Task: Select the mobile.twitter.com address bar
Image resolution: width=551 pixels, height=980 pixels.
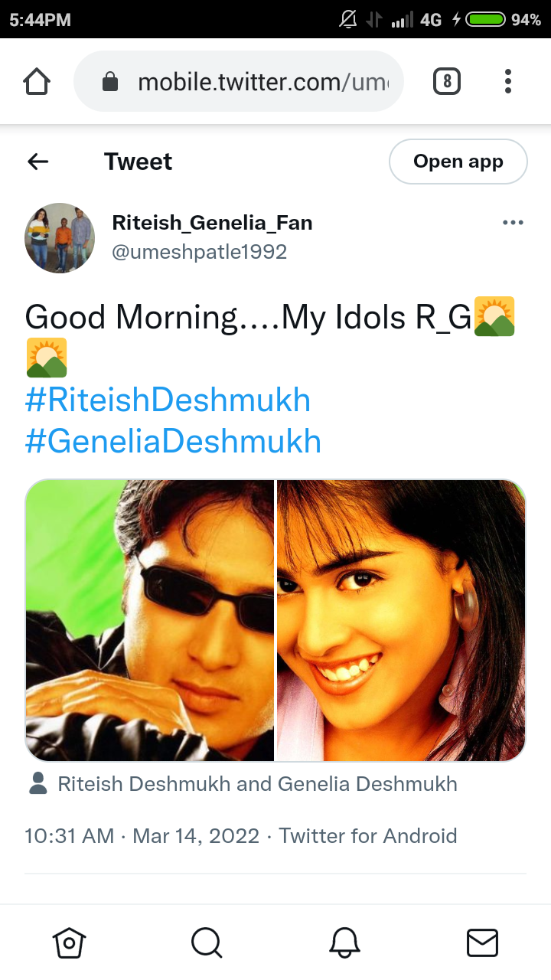Action: click(x=239, y=82)
